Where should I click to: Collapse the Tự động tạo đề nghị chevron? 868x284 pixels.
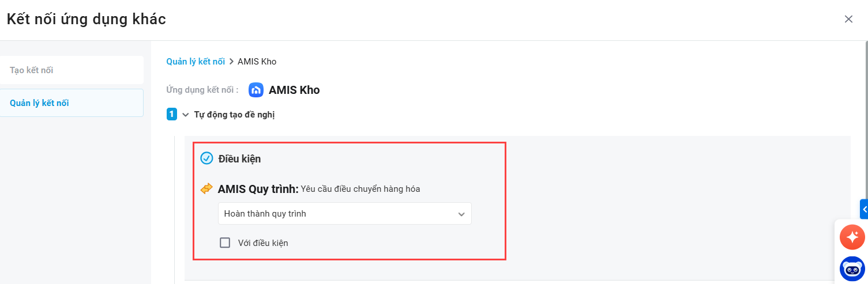point(186,115)
